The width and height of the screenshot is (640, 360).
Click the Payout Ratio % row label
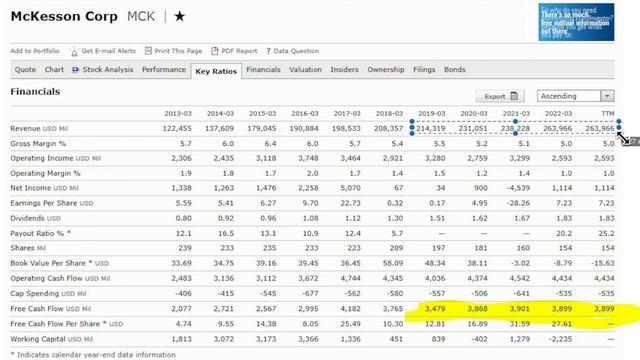[41, 233]
